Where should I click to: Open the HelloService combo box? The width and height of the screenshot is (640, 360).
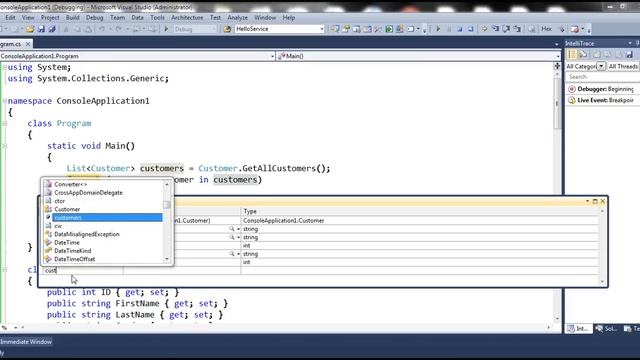(x=322, y=29)
